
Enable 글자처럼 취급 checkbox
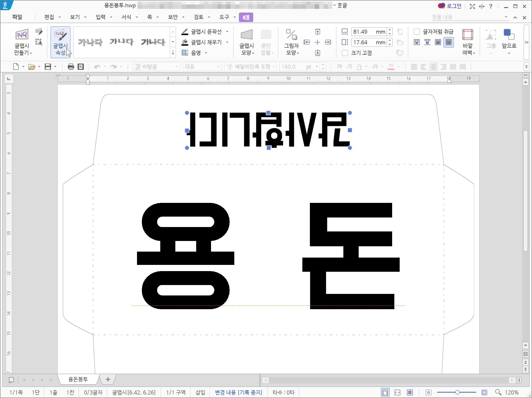click(x=417, y=32)
